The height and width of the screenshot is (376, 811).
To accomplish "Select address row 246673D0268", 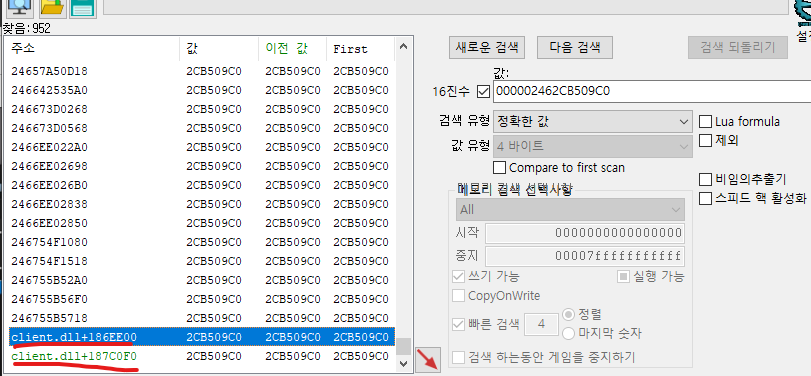I will tap(201, 109).
